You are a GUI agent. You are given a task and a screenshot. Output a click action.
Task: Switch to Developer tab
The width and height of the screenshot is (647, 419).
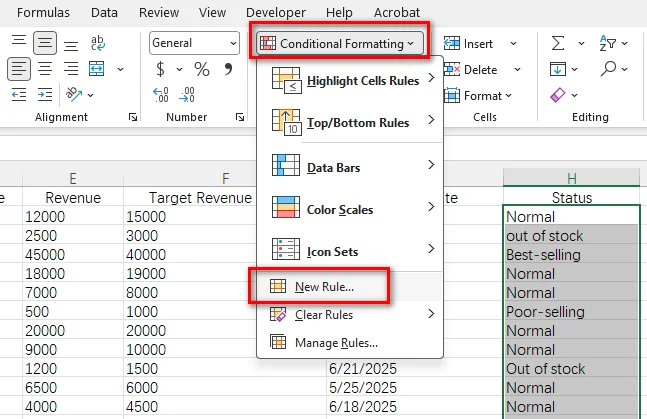276,12
